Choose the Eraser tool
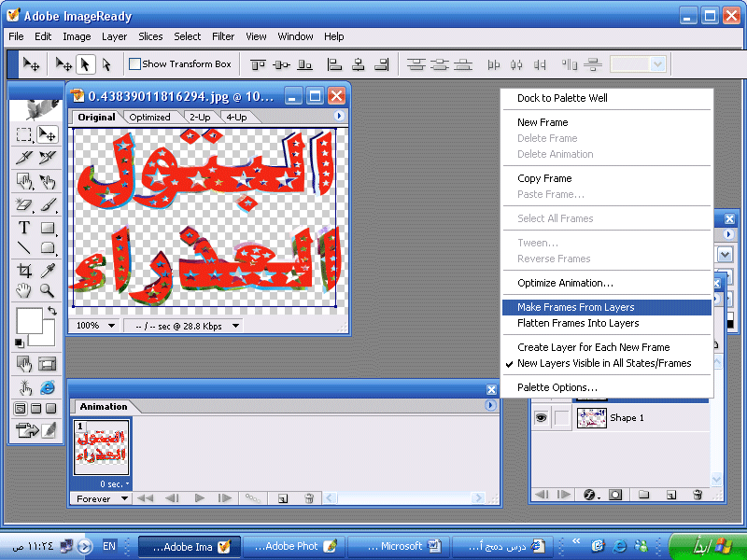 pyautogui.click(x=24, y=205)
